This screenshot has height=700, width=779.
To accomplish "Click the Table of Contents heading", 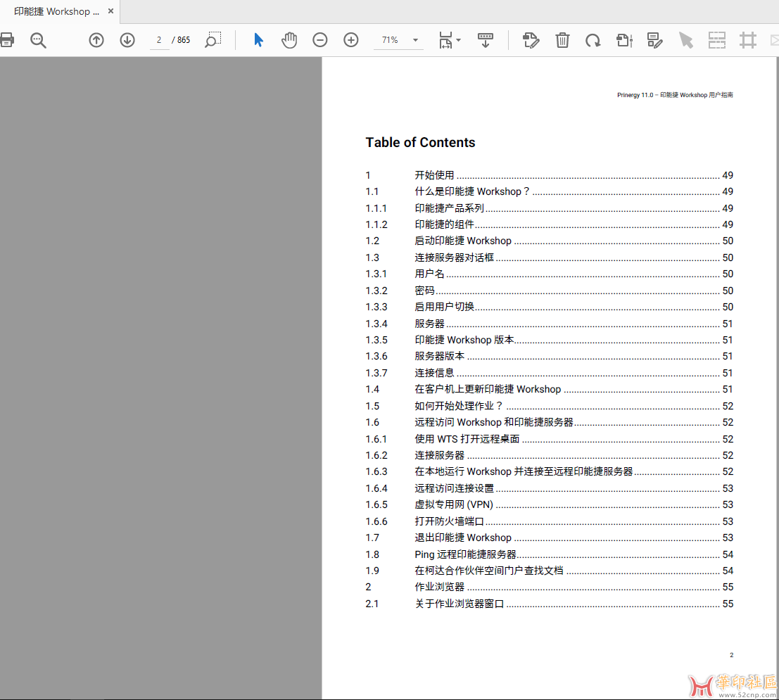I will pyautogui.click(x=420, y=143).
